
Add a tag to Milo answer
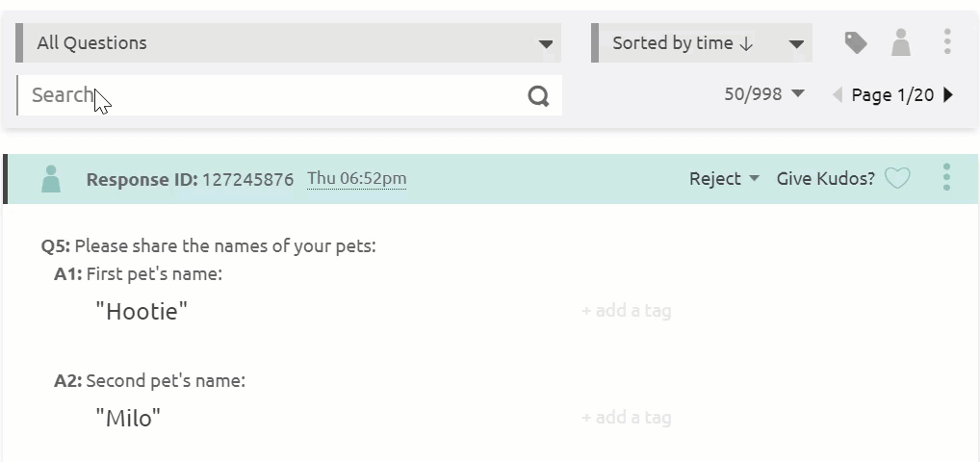tap(627, 418)
